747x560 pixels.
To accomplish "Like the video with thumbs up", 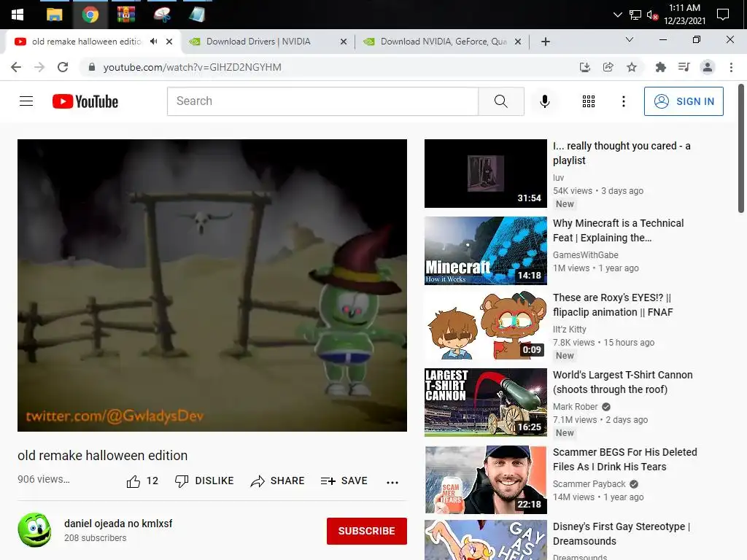I will coord(142,481).
